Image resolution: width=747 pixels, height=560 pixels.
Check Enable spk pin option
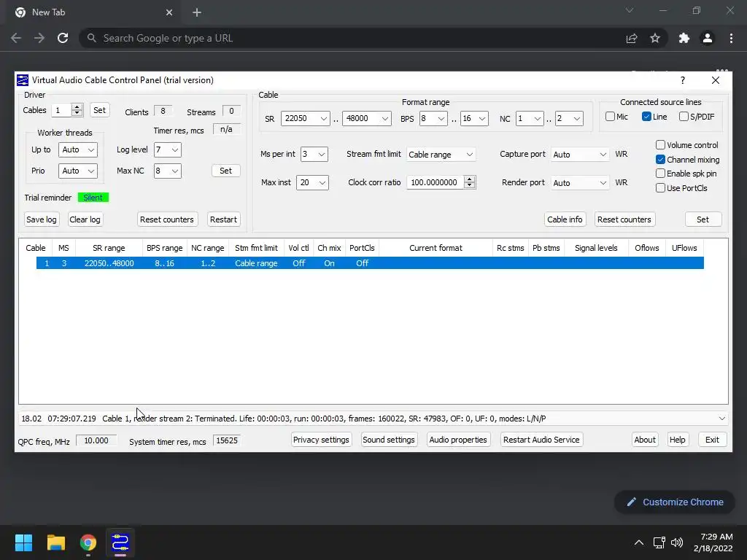(660, 174)
